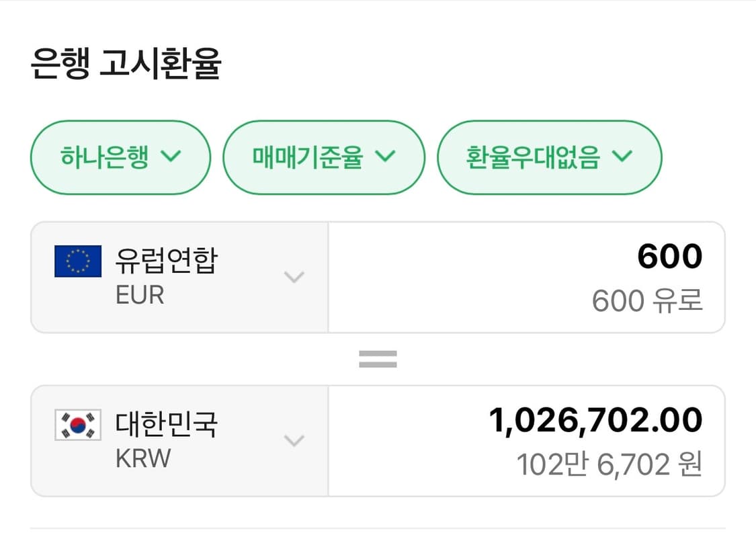Click the South Korean flag icon

[x=77, y=424]
